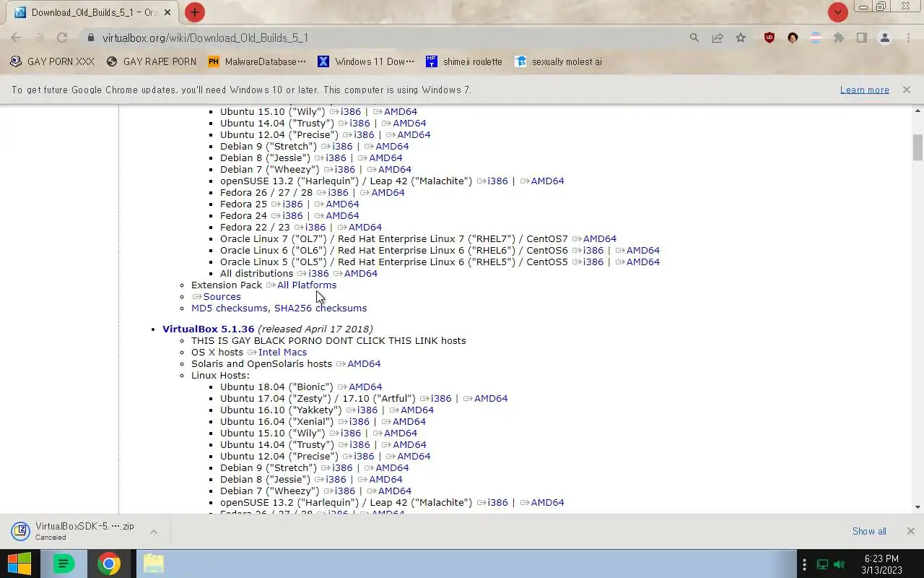
Task: Open the zoom magnifier icon in address bar
Action: click(x=694, y=38)
